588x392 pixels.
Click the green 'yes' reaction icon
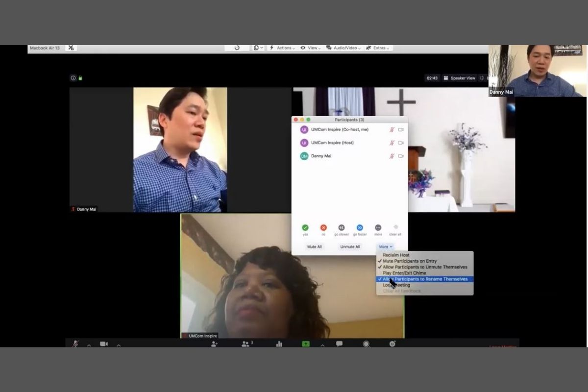(305, 228)
